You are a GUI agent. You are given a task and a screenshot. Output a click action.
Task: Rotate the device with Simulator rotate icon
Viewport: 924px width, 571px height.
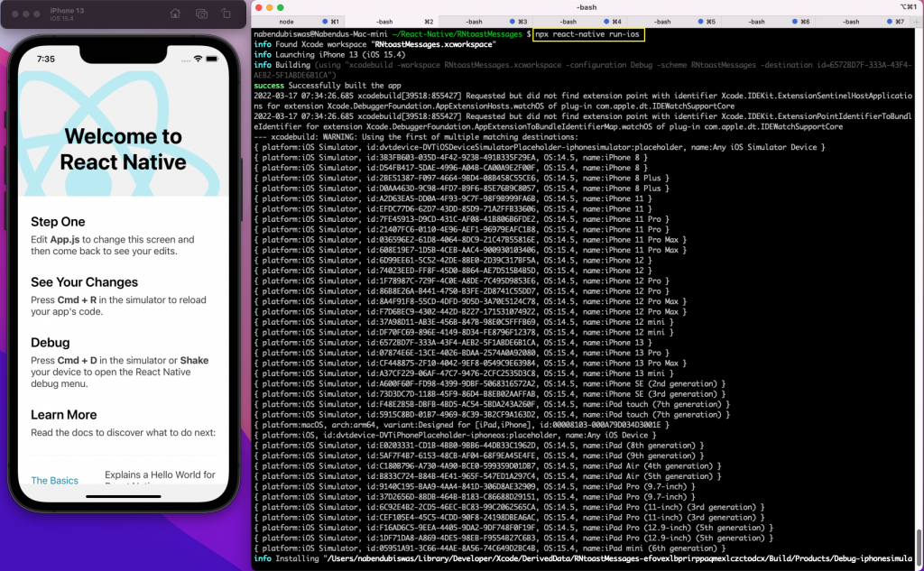226,14
